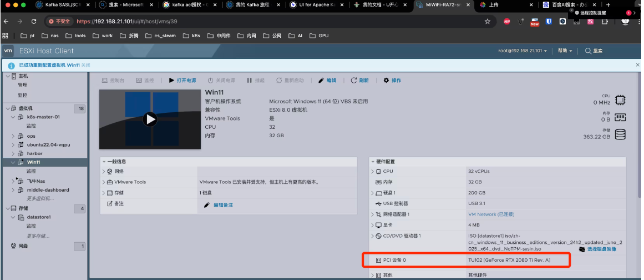The width and height of the screenshot is (644, 280).
Task: Collapse the k8s-master-01 tree node
Action: pyautogui.click(x=13, y=117)
